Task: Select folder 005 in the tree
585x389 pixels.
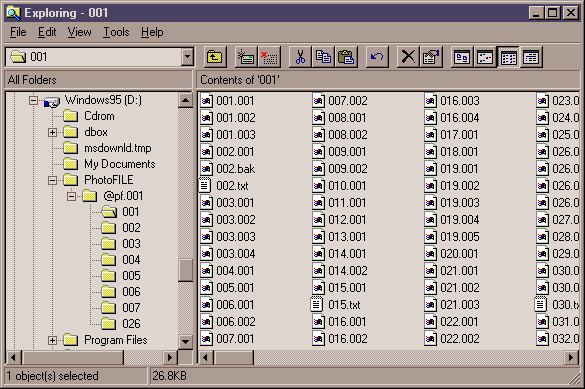Action: [x=121, y=276]
